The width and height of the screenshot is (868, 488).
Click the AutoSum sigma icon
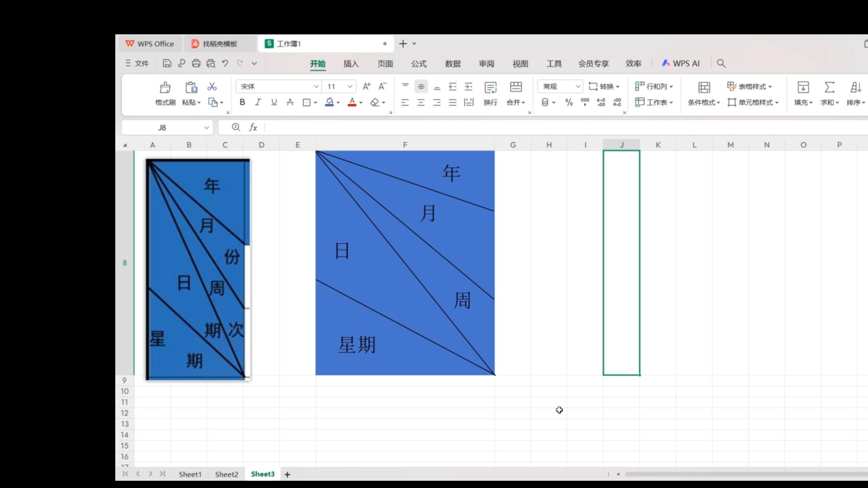pos(829,87)
